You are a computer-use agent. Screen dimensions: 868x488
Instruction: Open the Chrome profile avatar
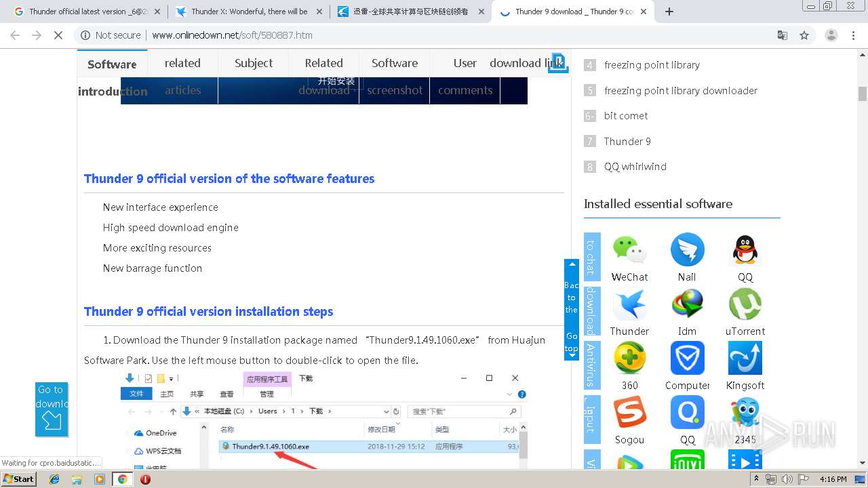click(831, 35)
